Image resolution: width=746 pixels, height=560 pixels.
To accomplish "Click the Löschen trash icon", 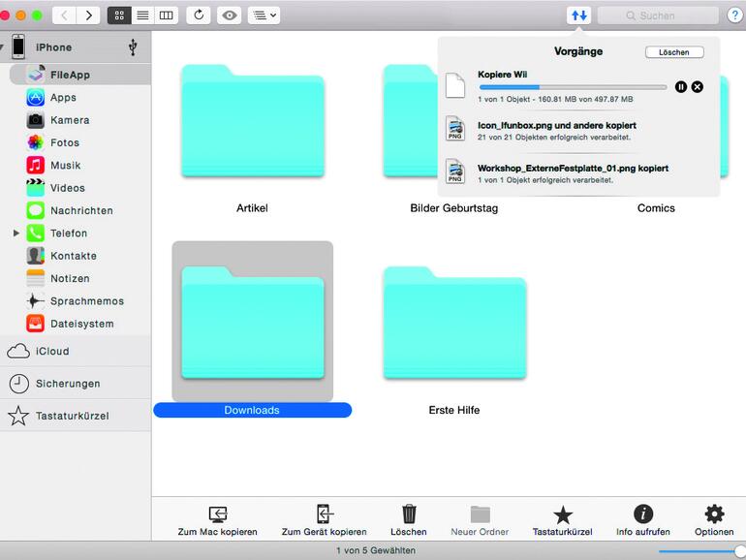I will (x=409, y=514).
